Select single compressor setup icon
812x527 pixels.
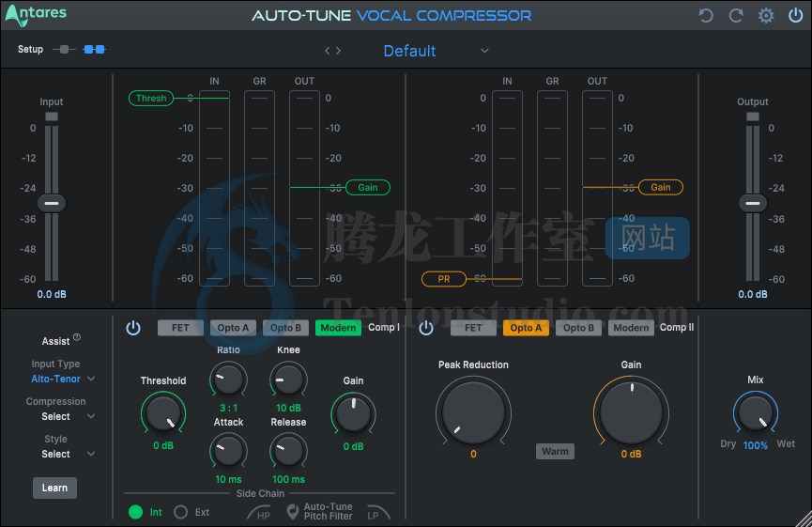pos(64,49)
